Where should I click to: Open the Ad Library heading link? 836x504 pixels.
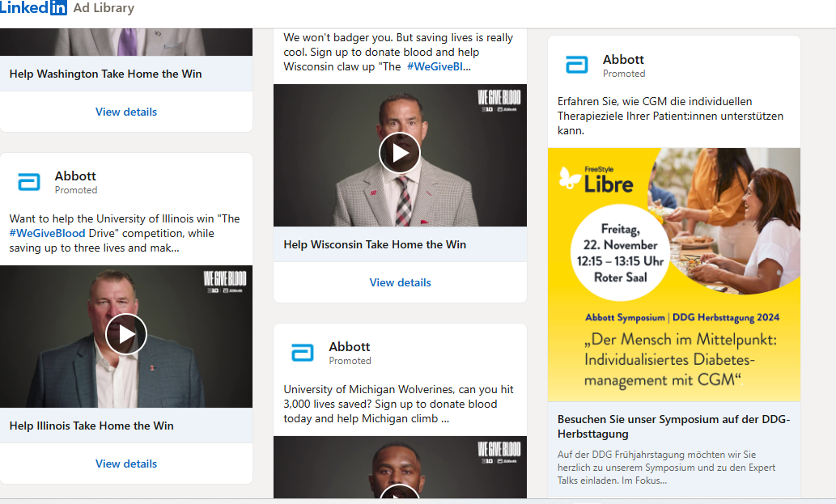104,8
